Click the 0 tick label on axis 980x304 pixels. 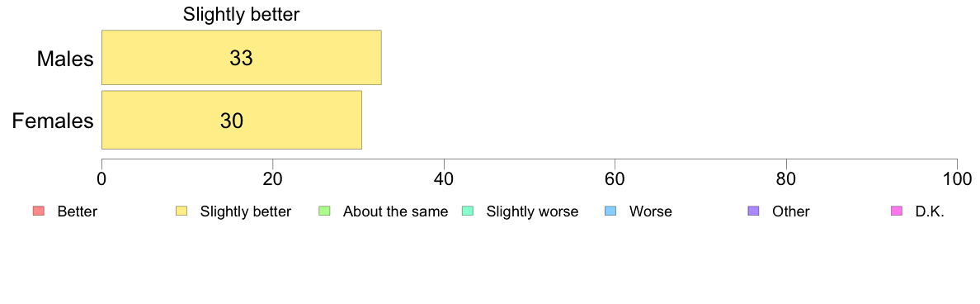pos(101,178)
